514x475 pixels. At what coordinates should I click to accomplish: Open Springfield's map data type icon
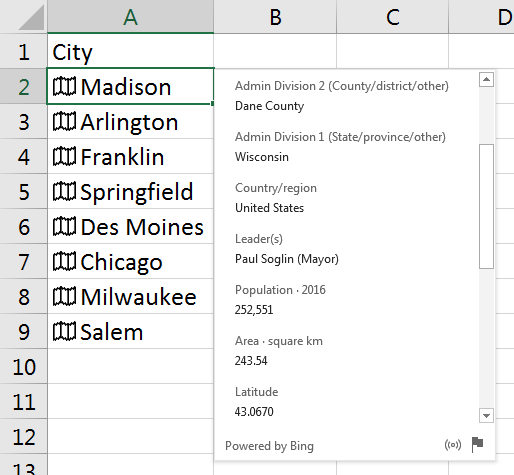pos(64,191)
